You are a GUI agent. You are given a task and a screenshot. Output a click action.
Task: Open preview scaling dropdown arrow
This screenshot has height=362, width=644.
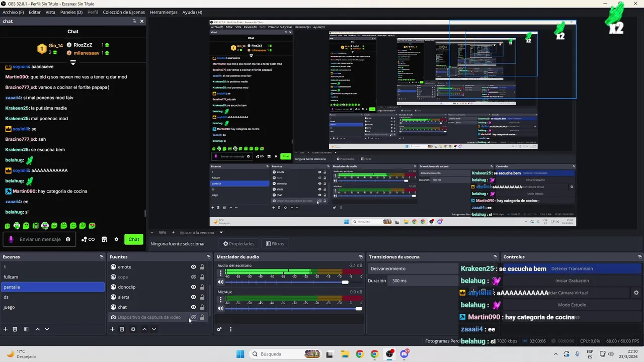[221, 232]
